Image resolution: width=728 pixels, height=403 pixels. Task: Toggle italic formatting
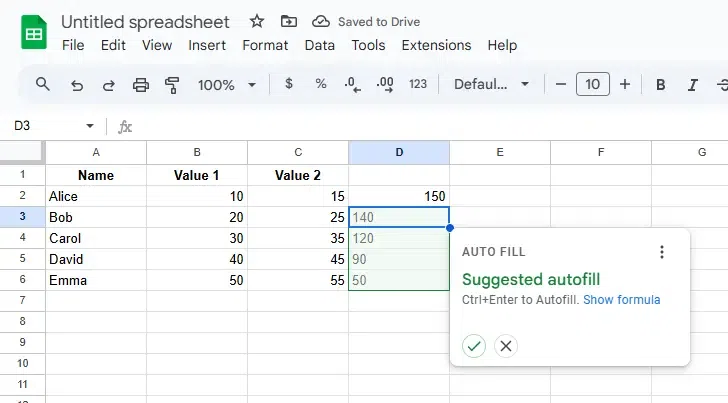coord(693,85)
